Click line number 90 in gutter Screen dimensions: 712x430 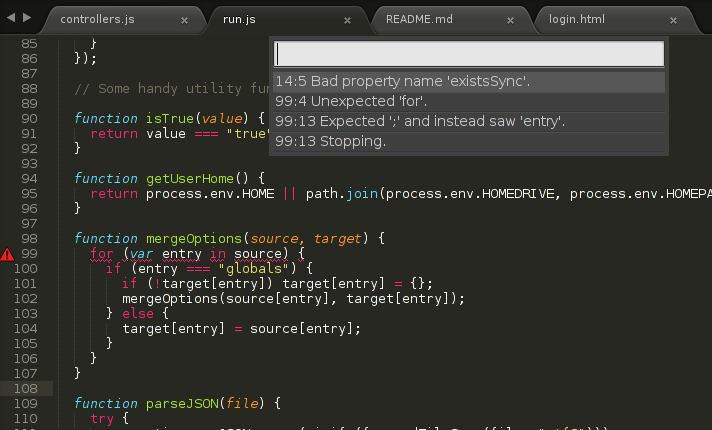[x=30, y=119]
